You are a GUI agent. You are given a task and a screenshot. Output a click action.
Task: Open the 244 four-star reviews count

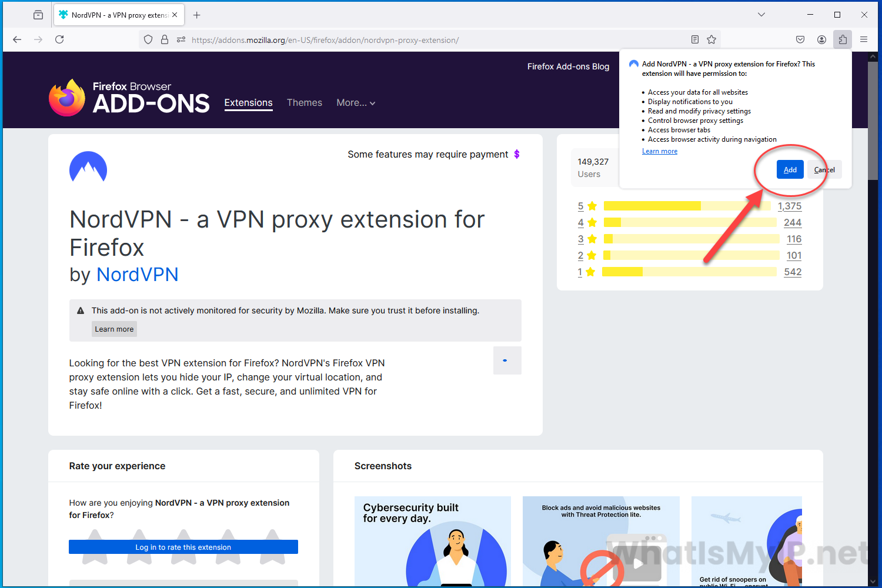click(793, 222)
